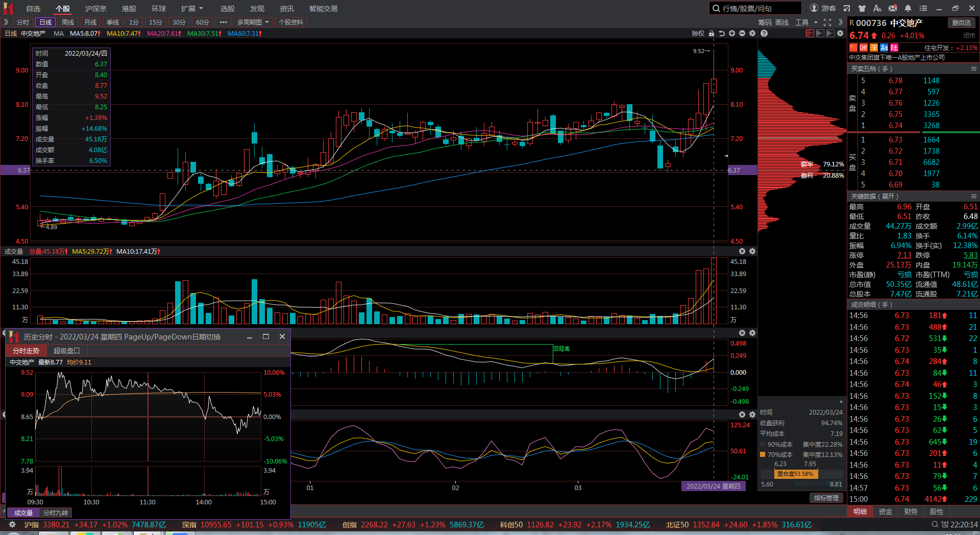Open 买卖五档 panel menu
980x535 pixels.
pos(973,69)
